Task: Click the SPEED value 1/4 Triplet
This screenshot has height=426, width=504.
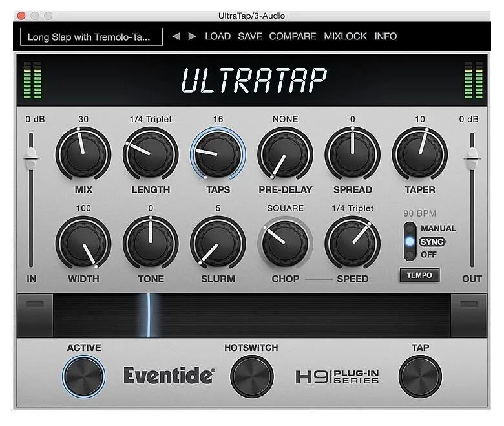Action: 353,208
